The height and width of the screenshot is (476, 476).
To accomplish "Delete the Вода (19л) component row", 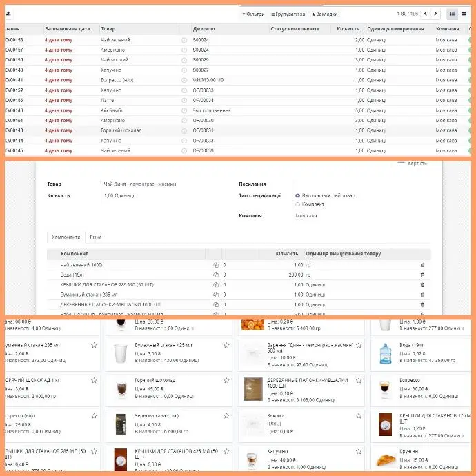I will coord(422,275).
